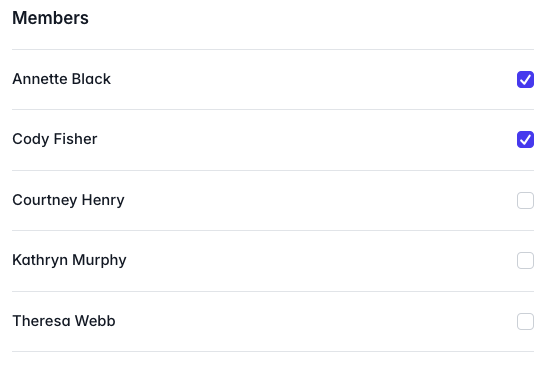
Task: Add Courtney Henry as a selected member
Action: pos(525,200)
